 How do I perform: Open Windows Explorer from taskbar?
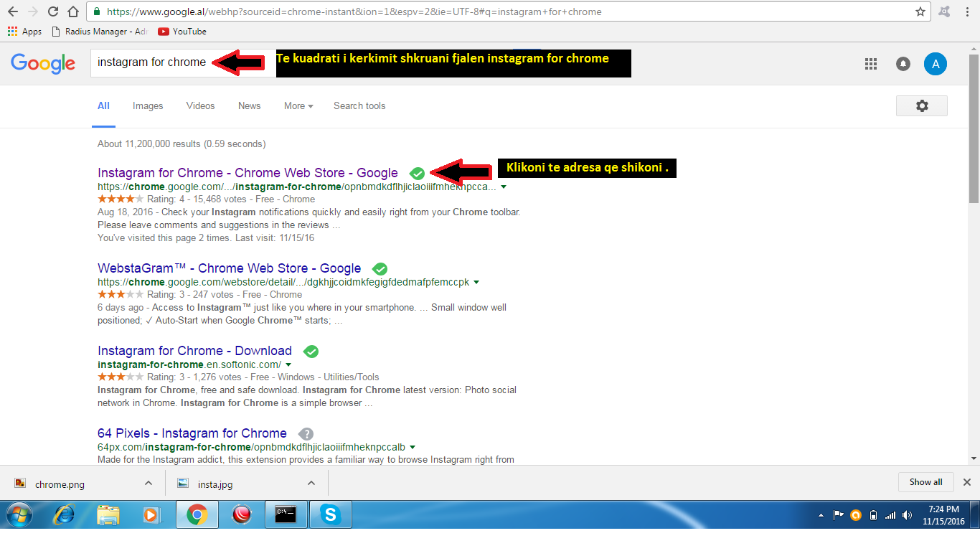108,514
